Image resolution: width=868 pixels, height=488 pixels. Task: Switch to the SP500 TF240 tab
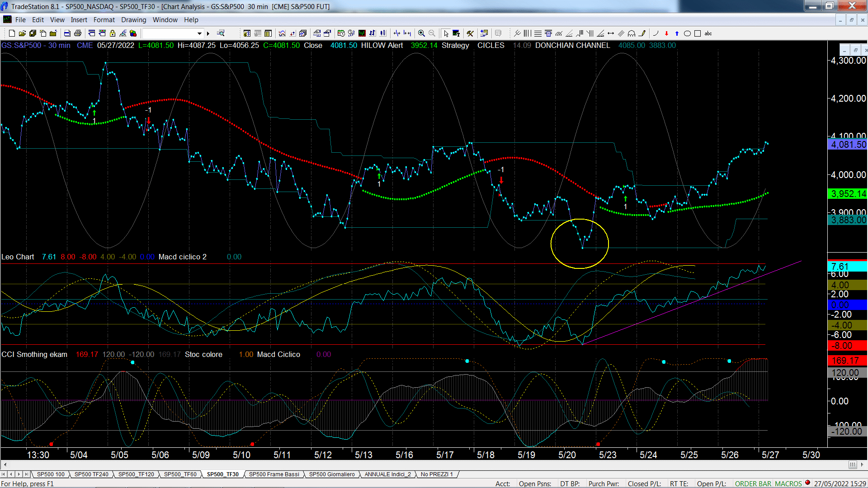(x=91, y=474)
